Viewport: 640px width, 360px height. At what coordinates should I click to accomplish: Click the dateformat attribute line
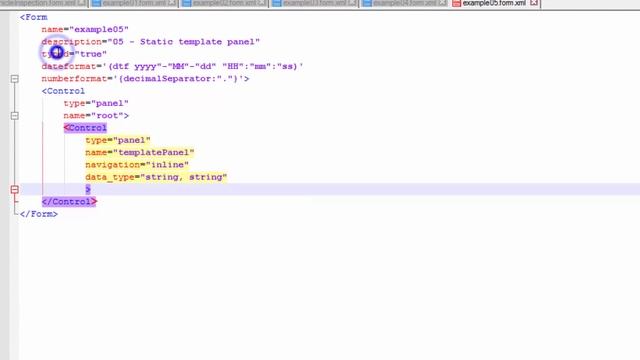click(173, 66)
